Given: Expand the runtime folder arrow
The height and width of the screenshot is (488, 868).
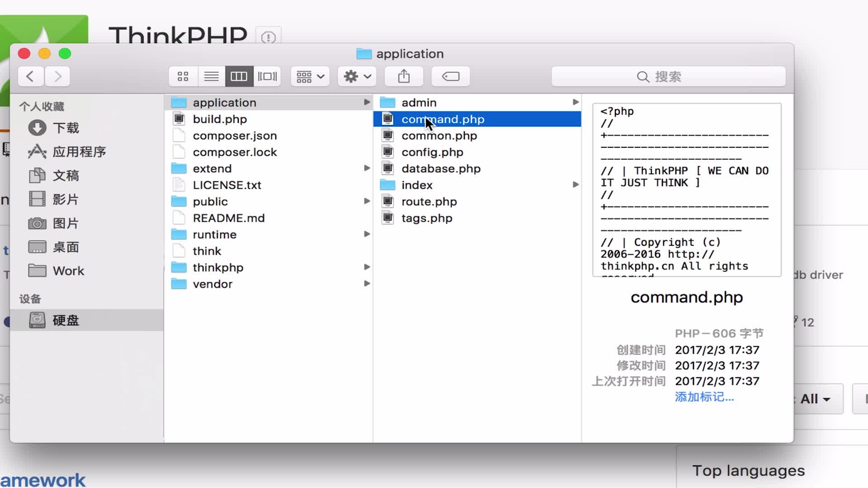Looking at the screenshot, I should pyautogui.click(x=367, y=234).
